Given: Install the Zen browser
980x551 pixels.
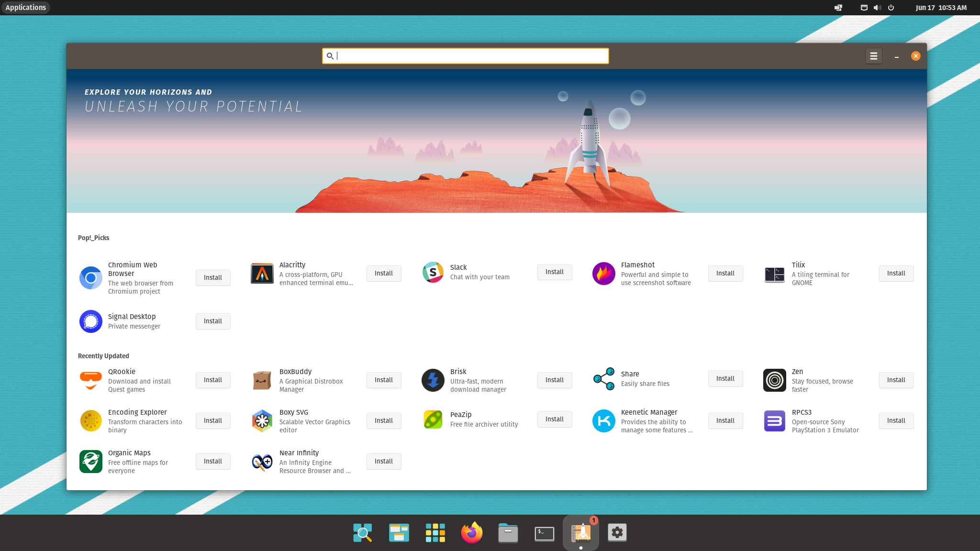Looking at the screenshot, I should point(896,380).
